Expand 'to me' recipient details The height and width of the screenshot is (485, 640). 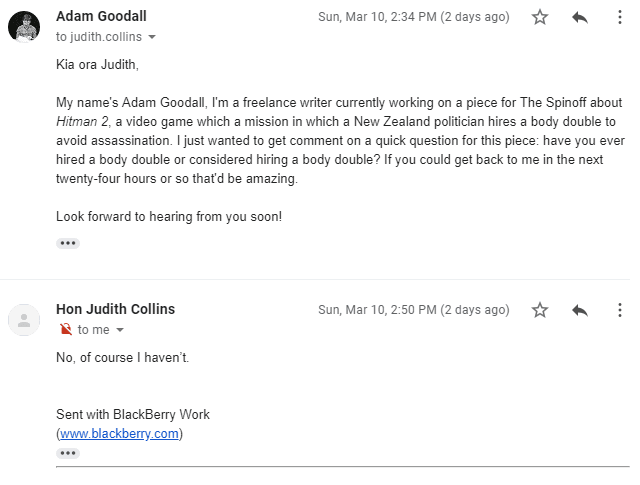click(120, 330)
